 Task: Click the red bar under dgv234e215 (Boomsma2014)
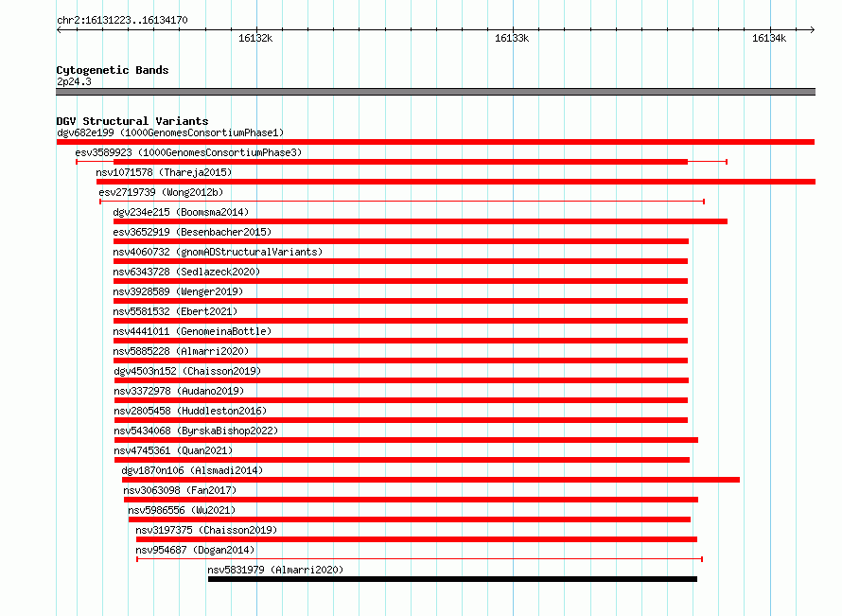420,221
